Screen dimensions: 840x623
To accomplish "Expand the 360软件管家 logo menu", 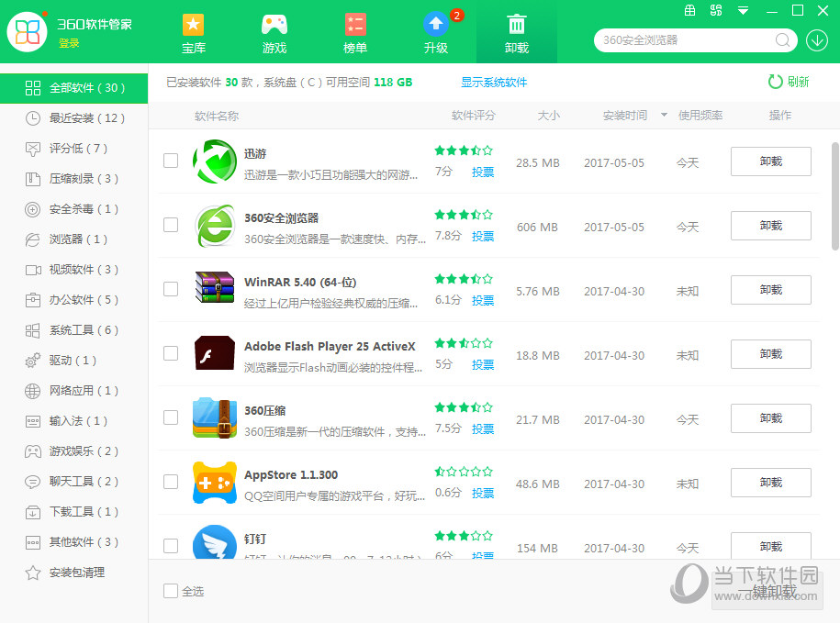I will 28,31.
